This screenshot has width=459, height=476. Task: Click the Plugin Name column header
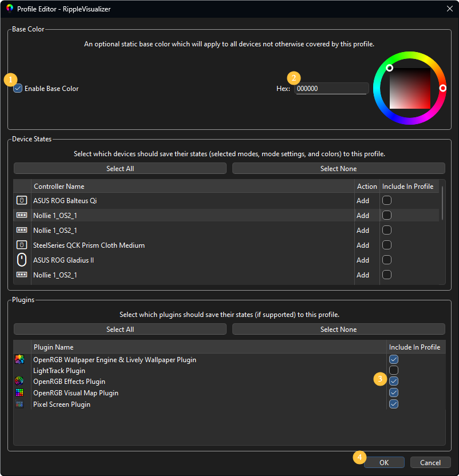(209, 347)
